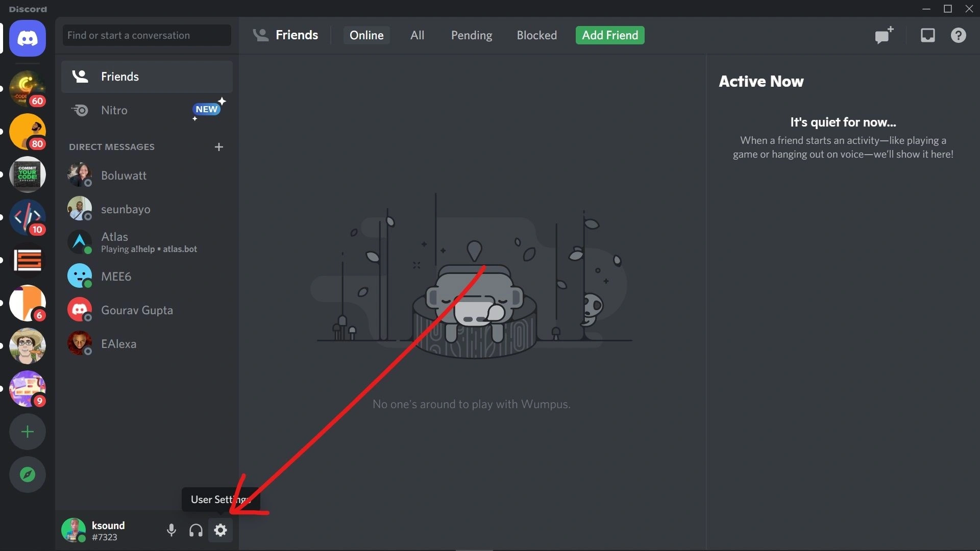
Task: Open the Friends list item in the sidebar
Action: pos(147,77)
